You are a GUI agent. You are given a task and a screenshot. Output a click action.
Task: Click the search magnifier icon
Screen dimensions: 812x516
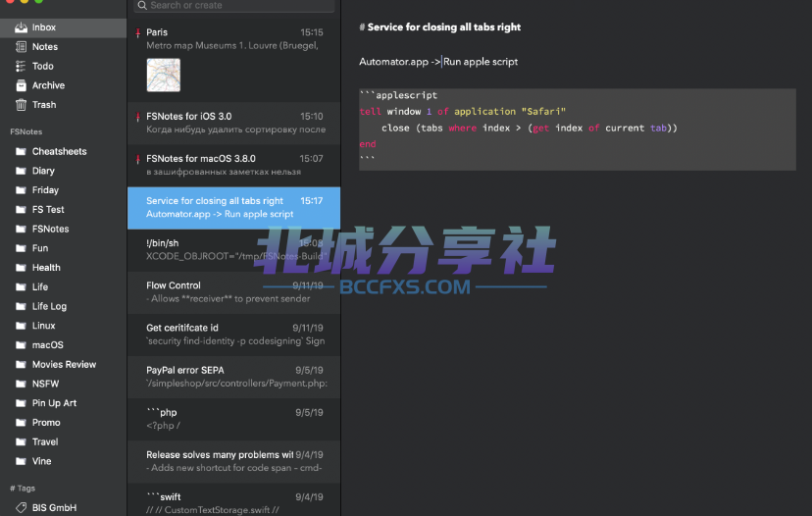(x=142, y=5)
